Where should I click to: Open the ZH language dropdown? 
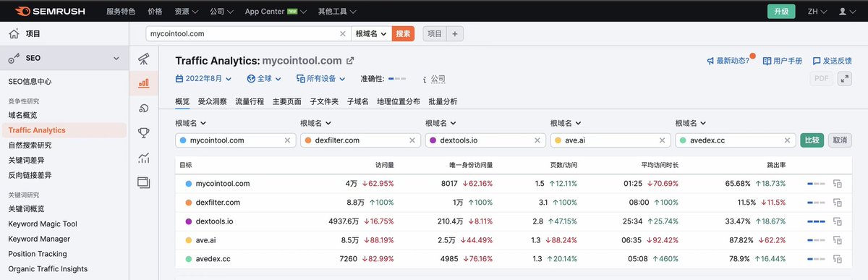pos(817,12)
